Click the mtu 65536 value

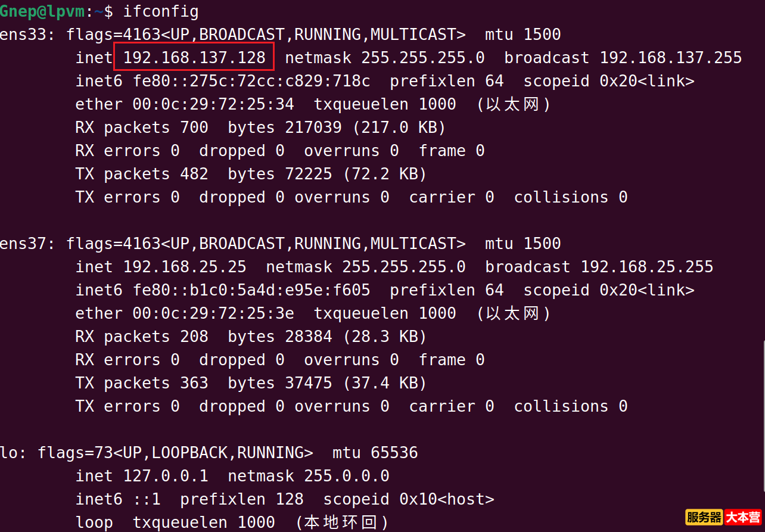click(x=394, y=453)
